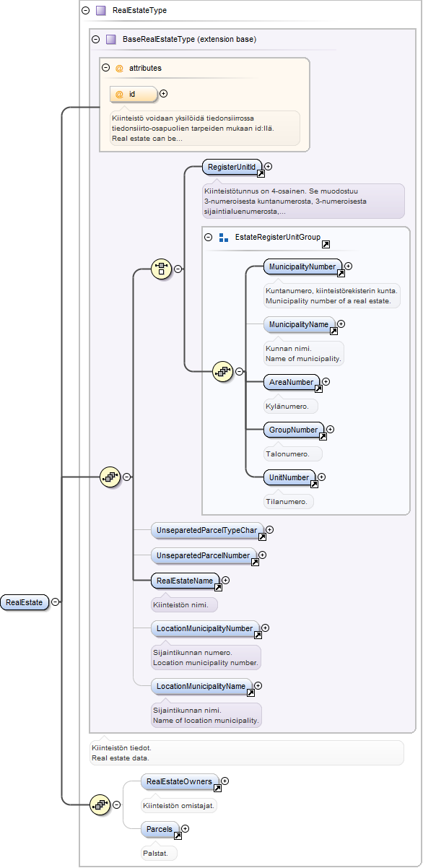Follow the MunicipalityName reference arrow icon
The height and width of the screenshot is (868, 423).
click(x=333, y=331)
